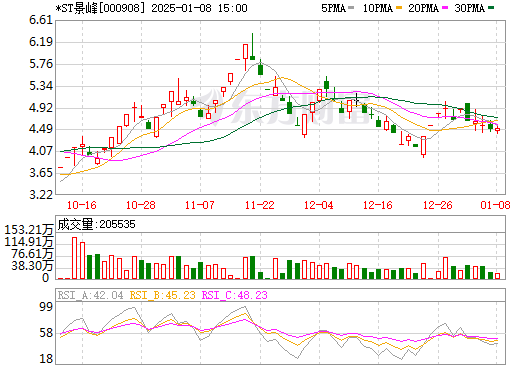Click the 10-28 date label
Screen dimensions: 520x365
[x=141, y=205]
